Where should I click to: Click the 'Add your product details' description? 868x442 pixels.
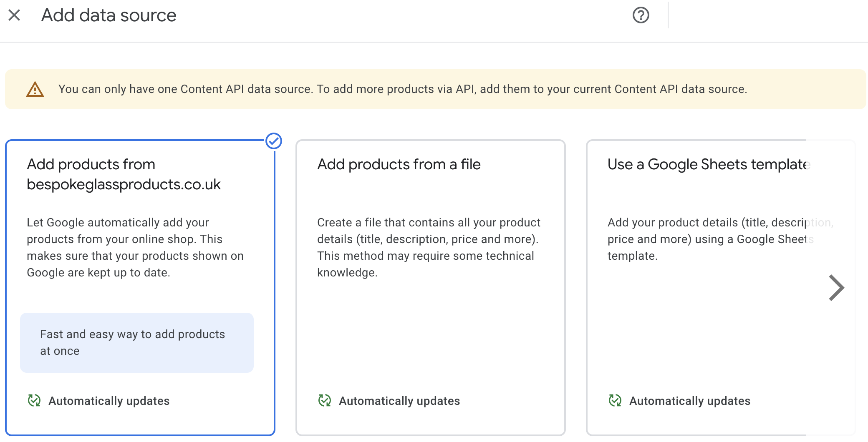click(709, 239)
